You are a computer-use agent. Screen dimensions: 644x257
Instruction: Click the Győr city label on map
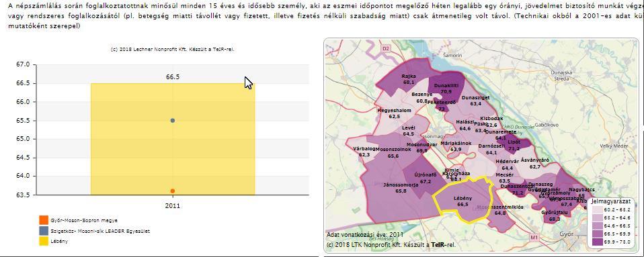tap(567, 234)
